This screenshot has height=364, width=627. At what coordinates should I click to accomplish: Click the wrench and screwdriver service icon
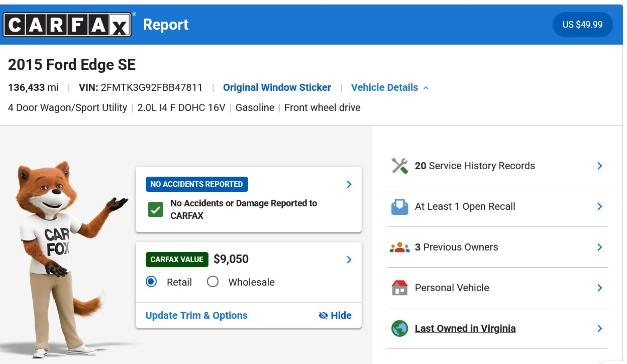click(x=400, y=166)
